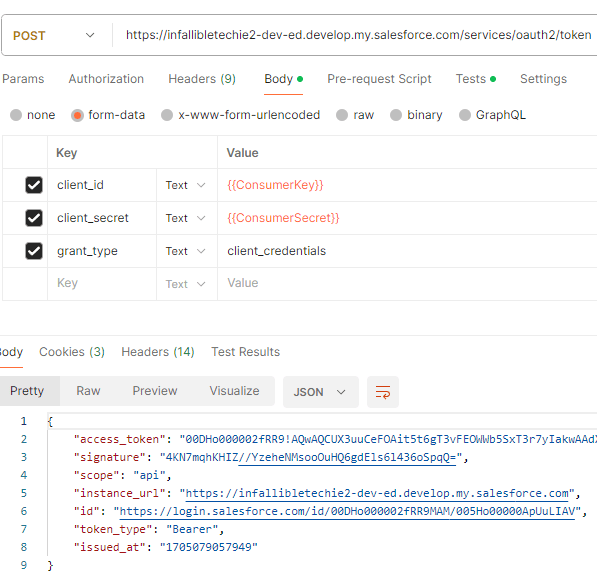Uncheck the client_secret row checkbox
This screenshot has height=579, width=597.
tap(34, 218)
